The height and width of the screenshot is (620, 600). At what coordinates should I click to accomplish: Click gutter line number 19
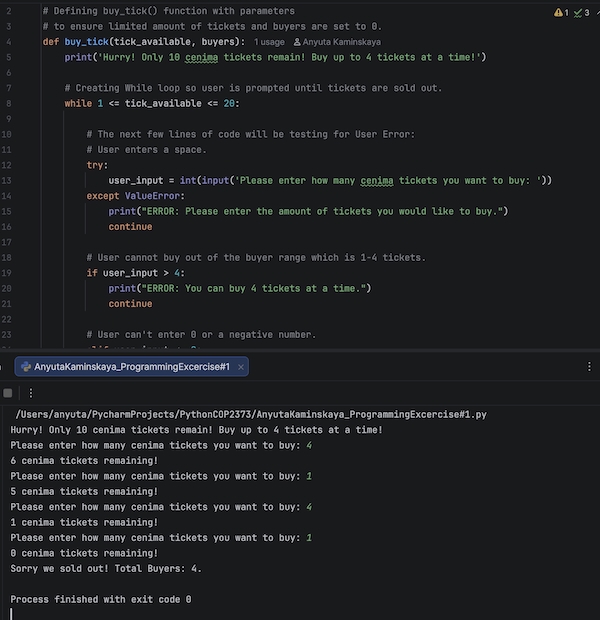click(6, 273)
